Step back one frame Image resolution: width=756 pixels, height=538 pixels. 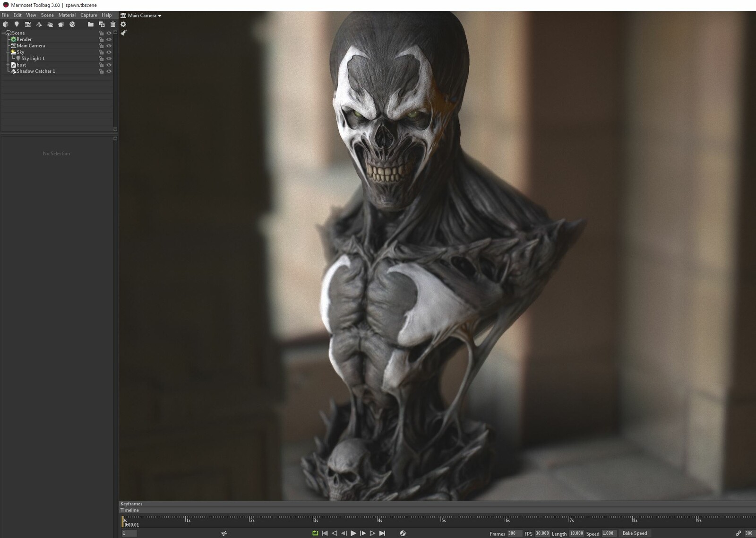click(344, 533)
